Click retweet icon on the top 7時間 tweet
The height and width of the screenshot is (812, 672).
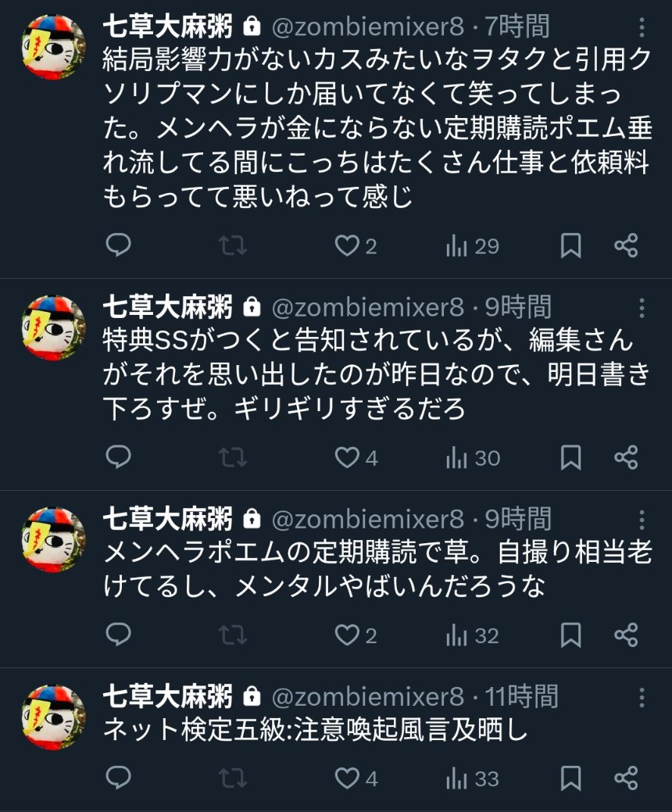point(232,246)
